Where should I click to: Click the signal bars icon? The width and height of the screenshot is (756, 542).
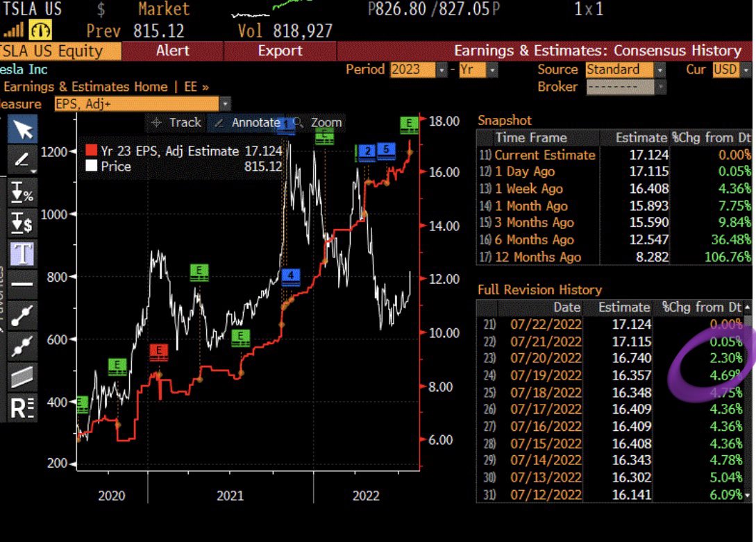[13, 31]
